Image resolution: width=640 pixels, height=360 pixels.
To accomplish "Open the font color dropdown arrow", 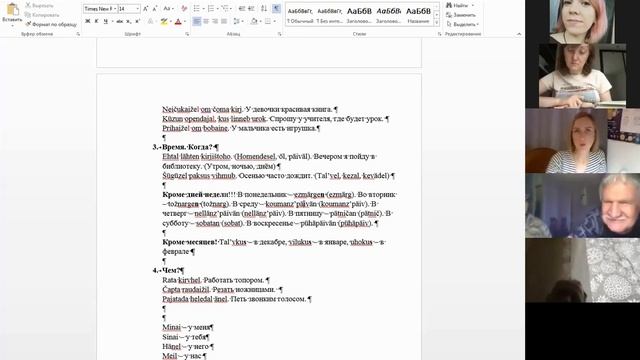I will [x=185, y=21].
